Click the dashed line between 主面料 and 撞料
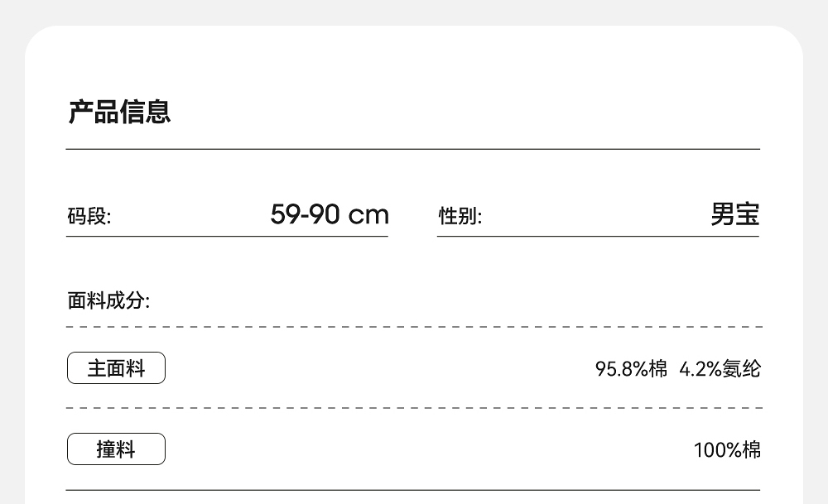The image size is (828, 504). click(412, 408)
